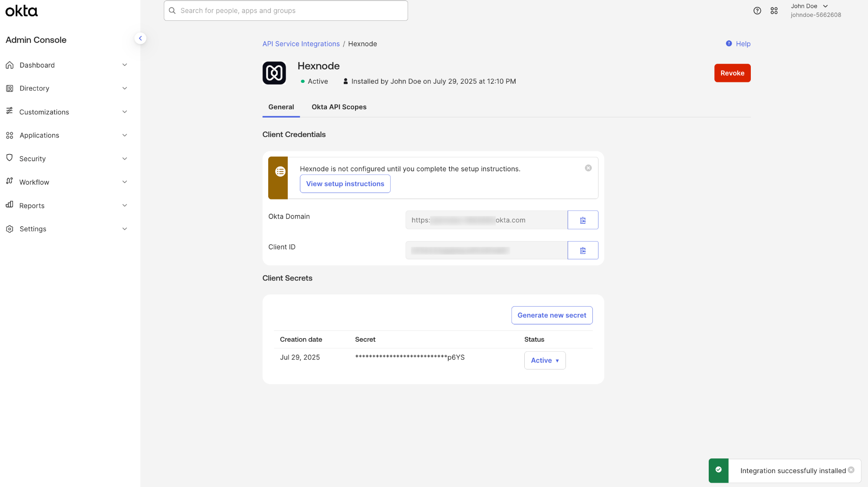Click the Installed by John Doe text
This screenshot has height=487, width=868.
[x=434, y=82]
